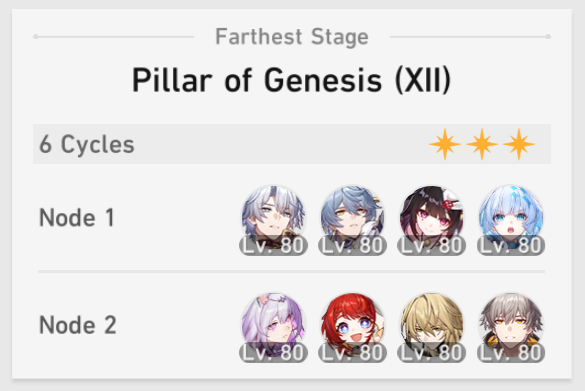This screenshot has width=585, height=391.
Task: Click Lv. 80 badge under light-blue-haired character
Action: [511, 245]
